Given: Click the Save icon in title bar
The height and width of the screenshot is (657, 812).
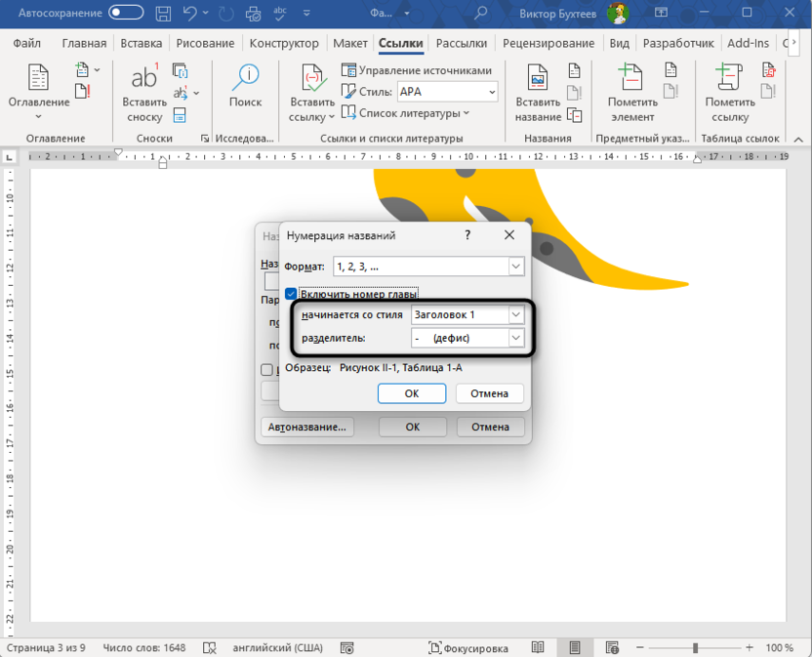Looking at the screenshot, I should click(164, 14).
